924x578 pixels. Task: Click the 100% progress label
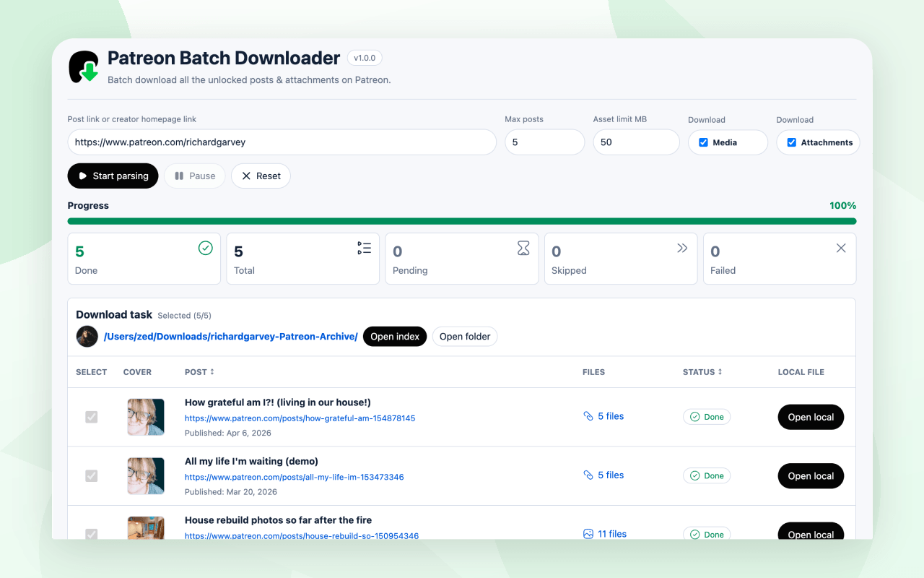[x=843, y=206]
